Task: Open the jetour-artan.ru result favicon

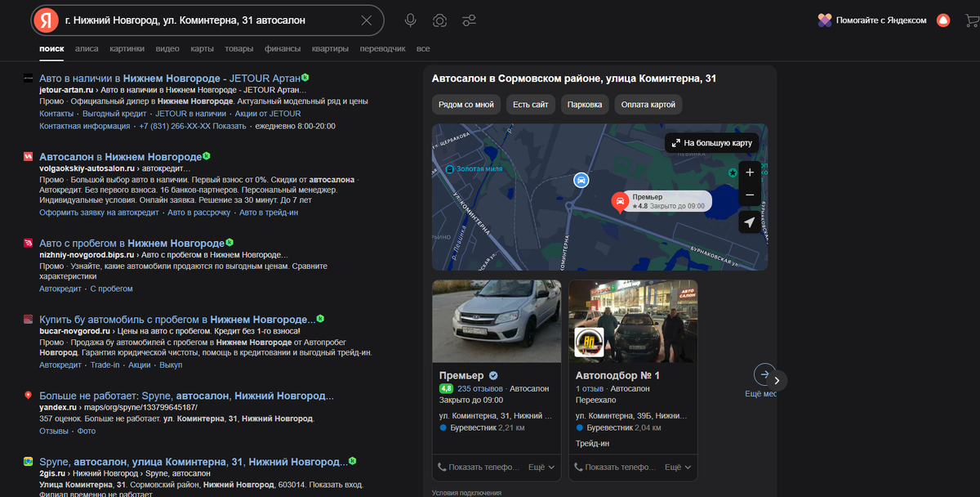Action: [x=28, y=78]
